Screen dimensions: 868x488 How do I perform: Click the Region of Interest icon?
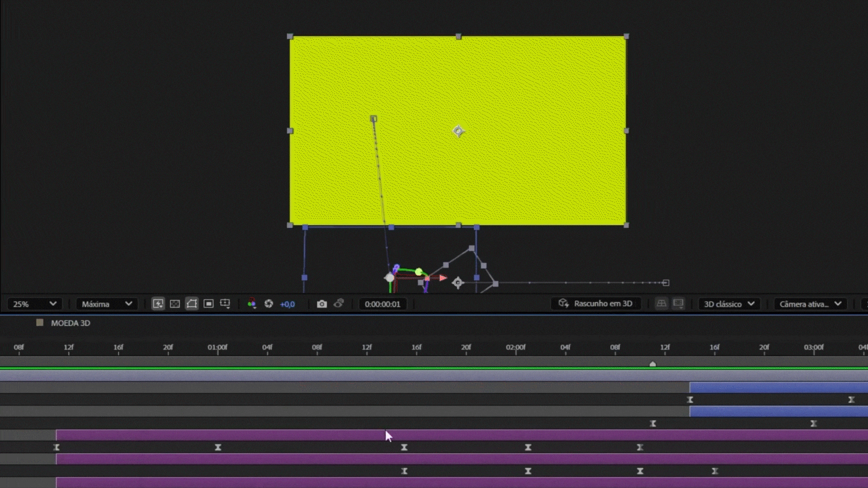208,304
